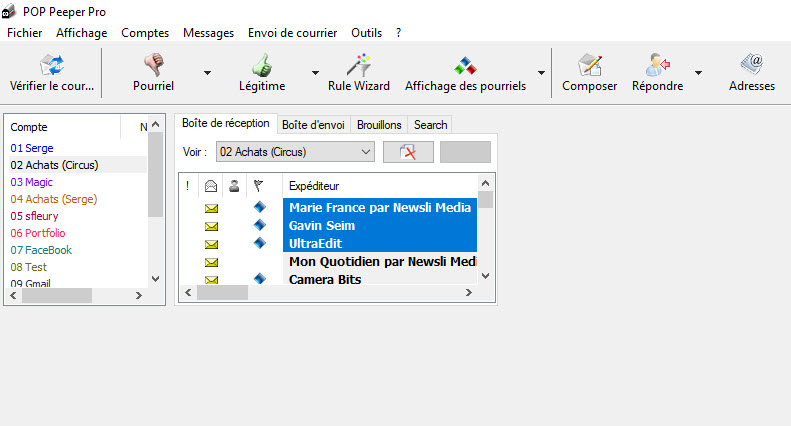The width and height of the screenshot is (791, 426).
Task: Sort by the flag column header
Action: [258, 186]
